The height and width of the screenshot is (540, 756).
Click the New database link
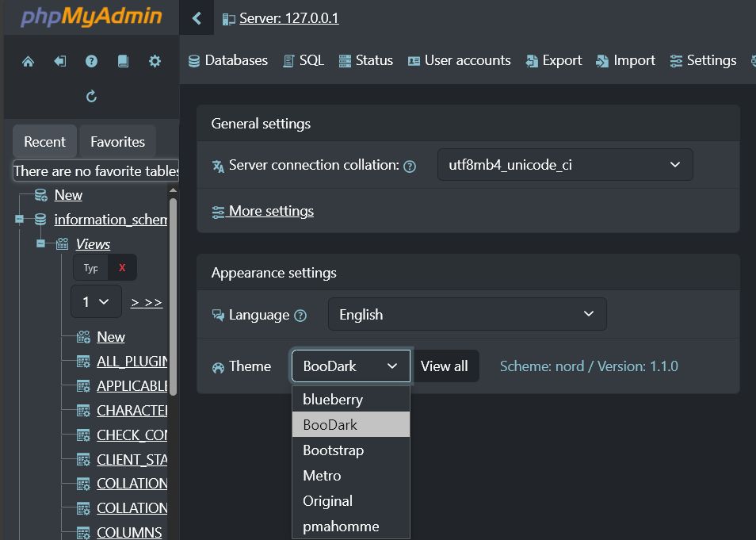(x=68, y=195)
